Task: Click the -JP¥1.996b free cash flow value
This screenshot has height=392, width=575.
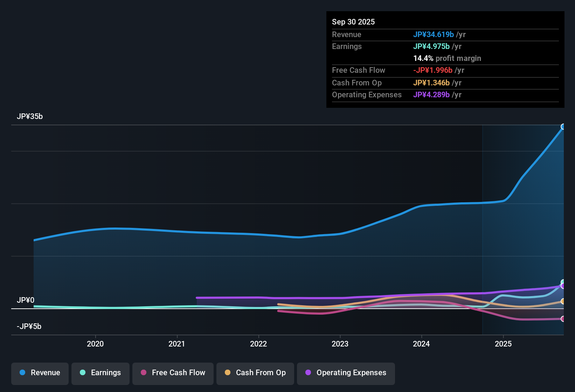Action: click(x=433, y=70)
